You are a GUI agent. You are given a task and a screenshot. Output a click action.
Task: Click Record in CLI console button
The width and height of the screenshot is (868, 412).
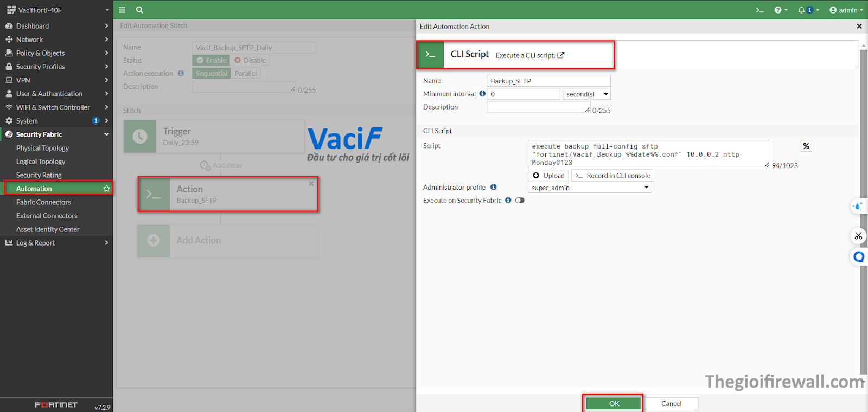(x=612, y=176)
